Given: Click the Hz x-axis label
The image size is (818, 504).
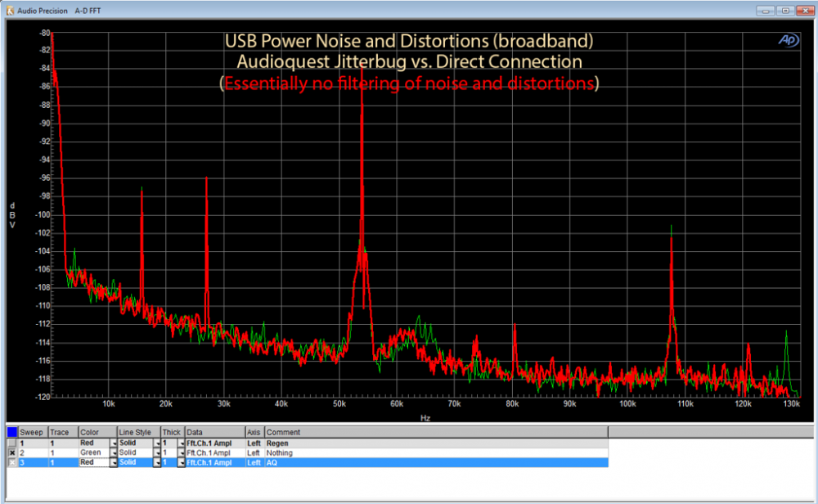Looking at the screenshot, I should click(x=425, y=418).
